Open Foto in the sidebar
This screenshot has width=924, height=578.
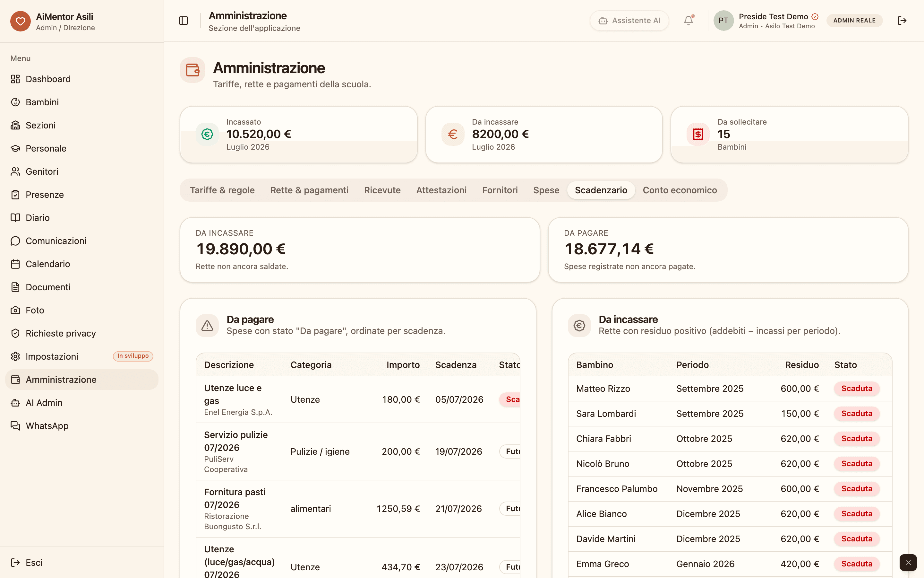click(x=82, y=311)
